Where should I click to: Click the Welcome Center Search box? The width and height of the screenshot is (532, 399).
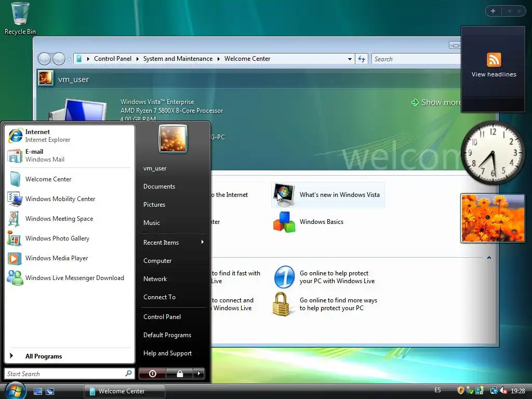coord(417,59)
